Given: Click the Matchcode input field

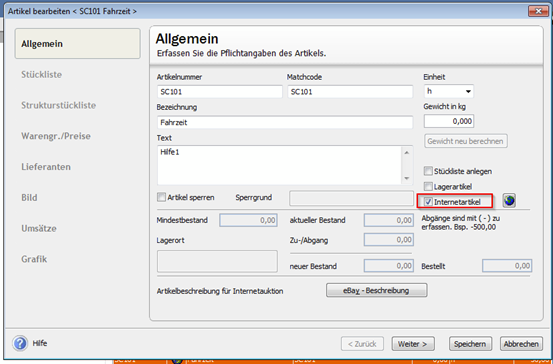Looking at the screenshot, I should click(x=350, y=92).
